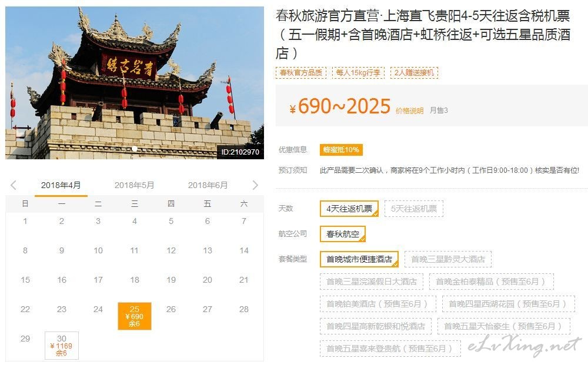Viewport: 588px width, 365px height.
Task: Click weekday header 六
Action: [244, 204]
